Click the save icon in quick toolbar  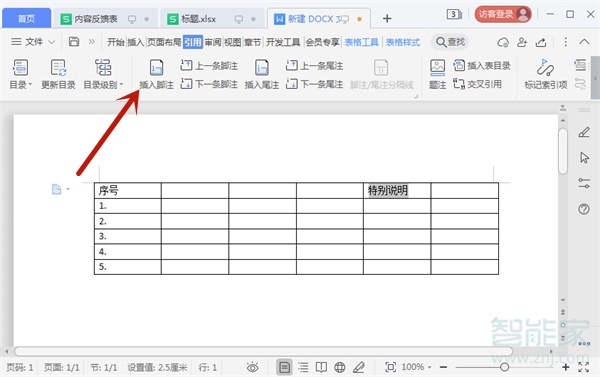point(74,41)
